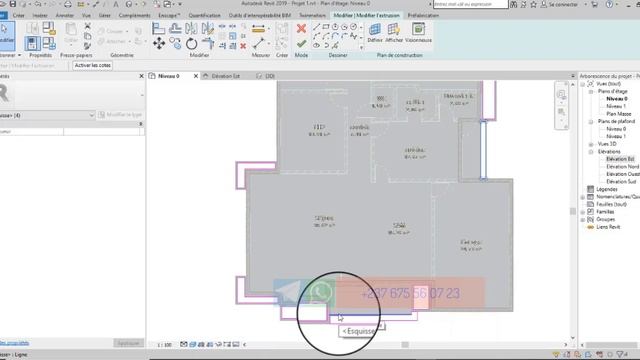Select the Mirror draw axis tool
The image size is (640, 360).
coord(208,29)
